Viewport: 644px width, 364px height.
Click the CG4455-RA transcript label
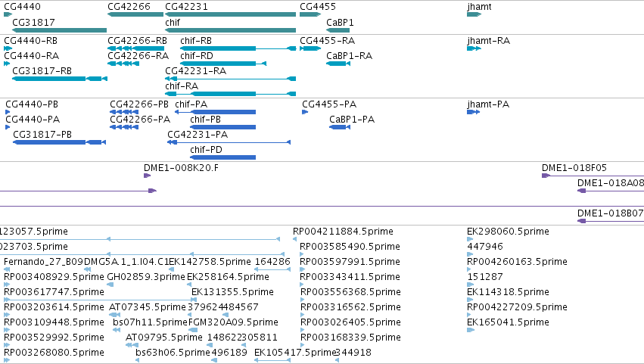(x=328, y=41)
